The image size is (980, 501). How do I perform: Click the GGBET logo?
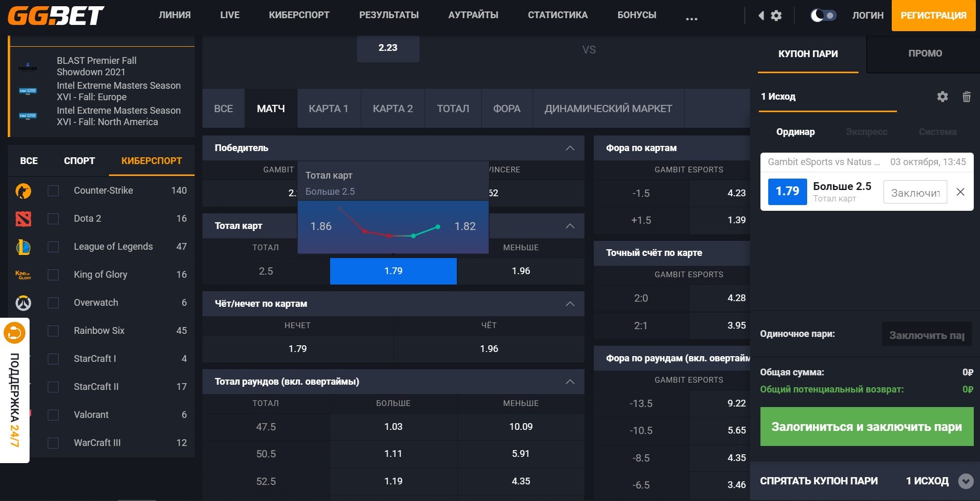point(56,16)
